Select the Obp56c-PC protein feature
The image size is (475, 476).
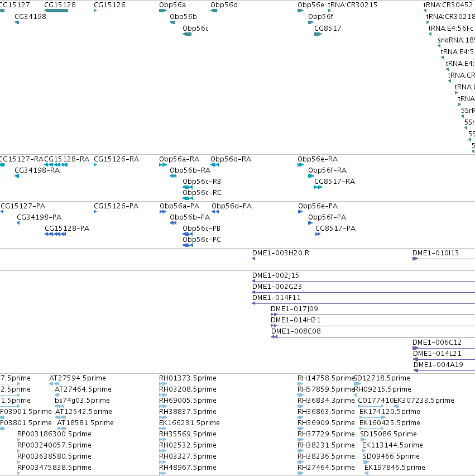point(188,246)
